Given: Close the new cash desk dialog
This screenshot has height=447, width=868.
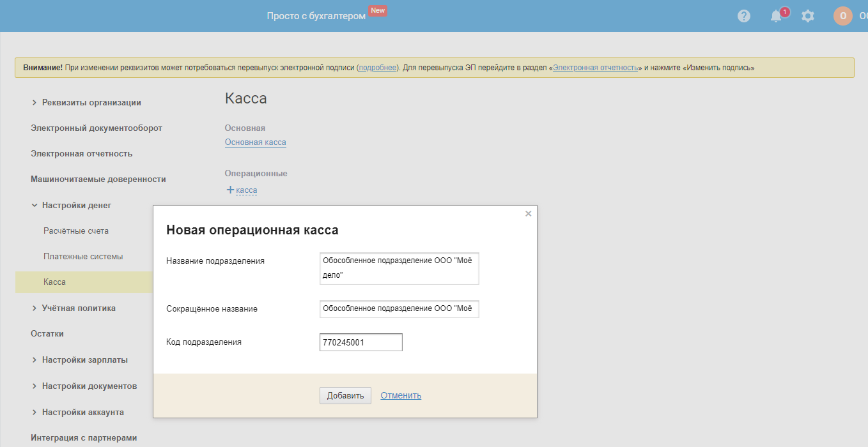Looking at the screenshot, I should click(528, 214).
